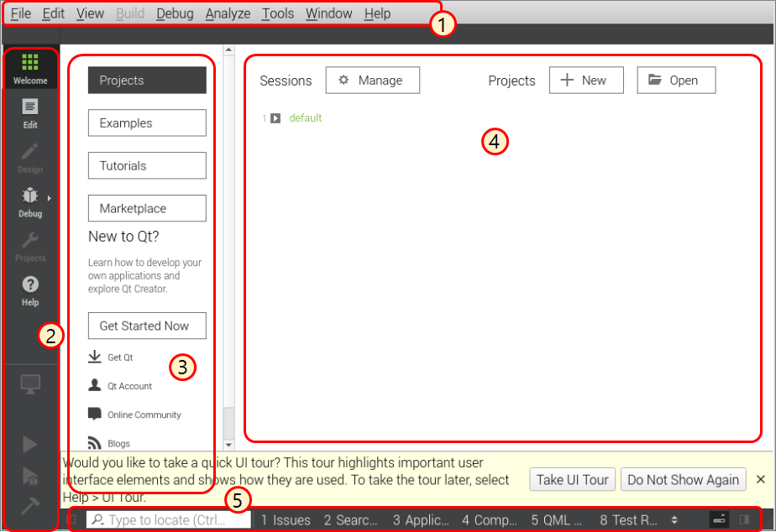Click the Qt Account link text
Screen dimensions: 776x532
tap(129, 386)
